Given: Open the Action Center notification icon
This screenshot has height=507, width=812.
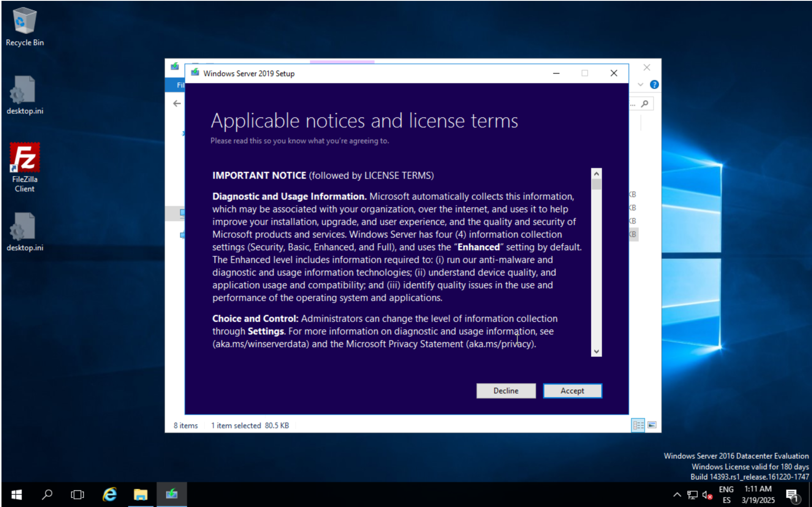Looking at the screenshot, I should click(x=792, y=495).
